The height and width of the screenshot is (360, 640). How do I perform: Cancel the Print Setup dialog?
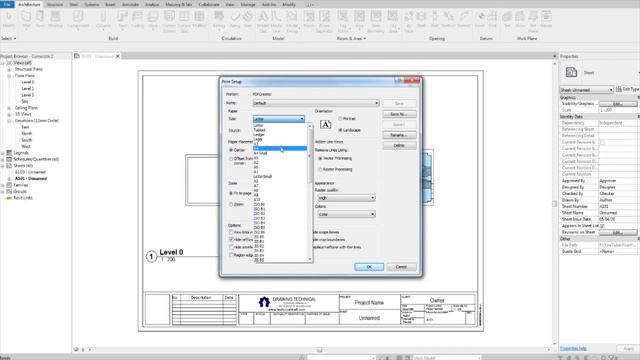click(401, 267)
